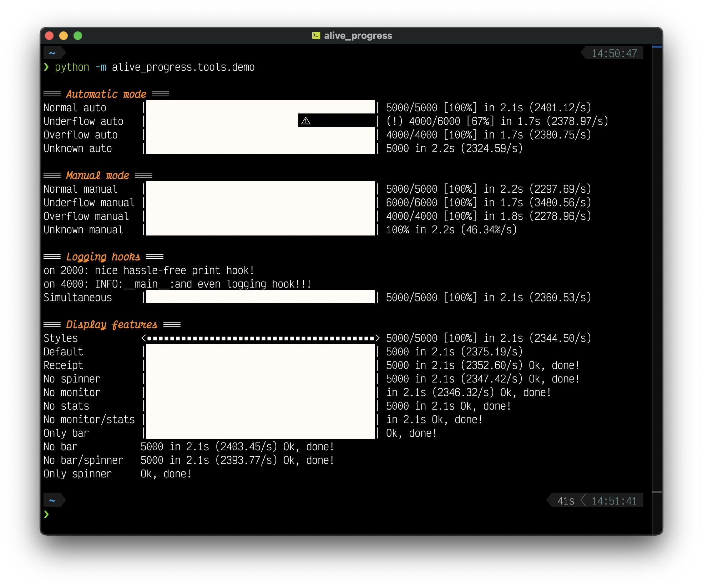The height and width of the screenshot is (588, 703).
Task: Click the Display features heading
Action: pyautogui.click(x=112, y=324)
